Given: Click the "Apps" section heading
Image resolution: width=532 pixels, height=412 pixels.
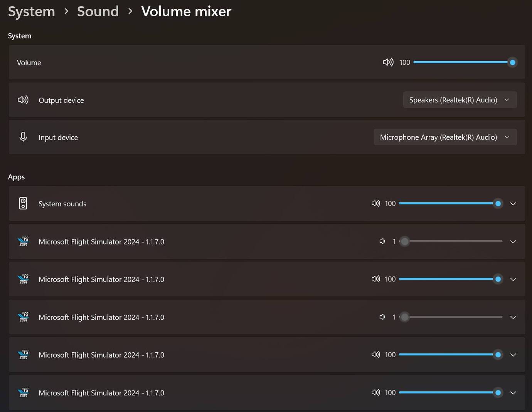Looking at the screenshot, I should tap(16, 177).
